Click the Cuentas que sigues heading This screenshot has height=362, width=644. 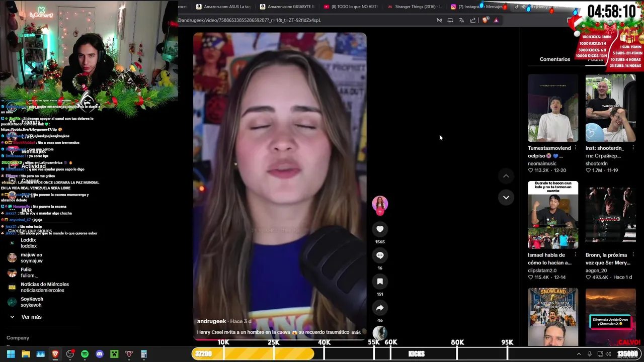30,231
